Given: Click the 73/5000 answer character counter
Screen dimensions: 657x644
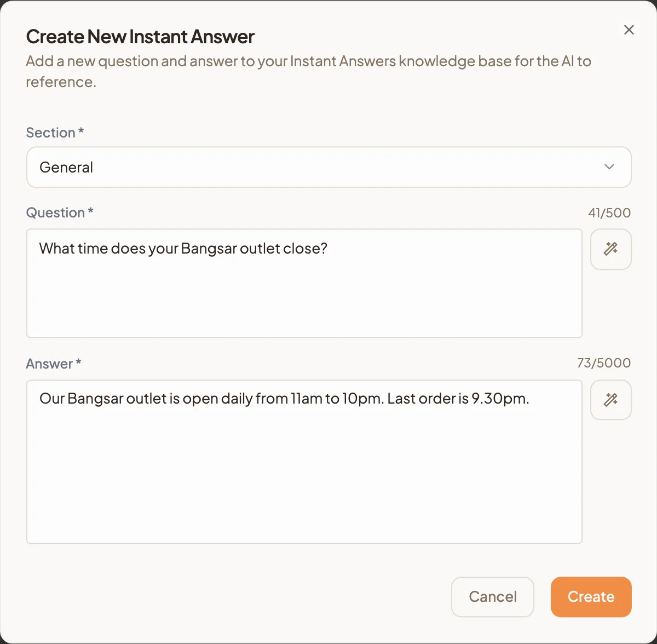Looking at the screenshot, I should tap(604, 363).
